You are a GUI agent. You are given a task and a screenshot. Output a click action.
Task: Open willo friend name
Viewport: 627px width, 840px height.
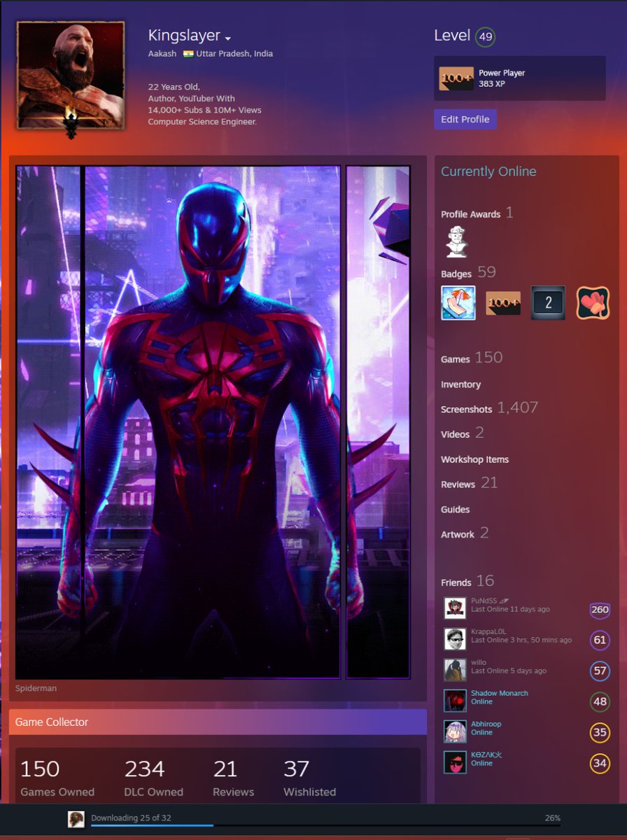pos(479,662)
